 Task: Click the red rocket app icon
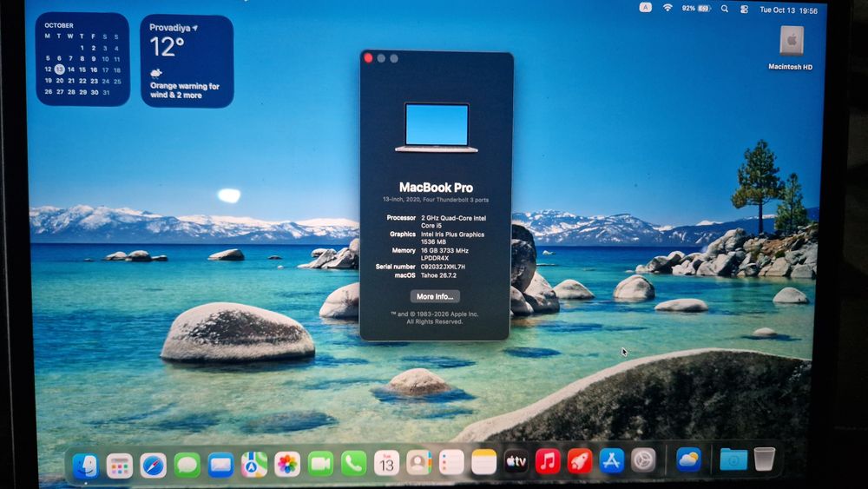580,460
